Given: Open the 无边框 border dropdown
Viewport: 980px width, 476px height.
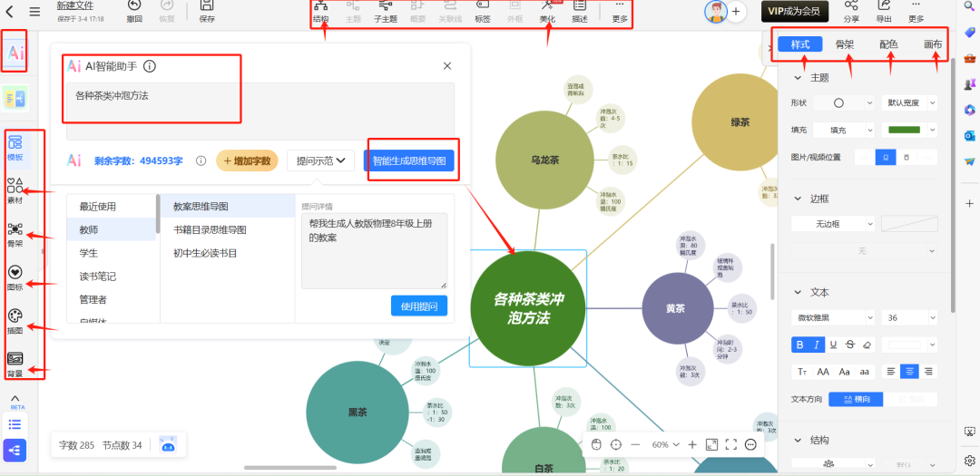Looking at the screenshot, I should coord(833,223).
